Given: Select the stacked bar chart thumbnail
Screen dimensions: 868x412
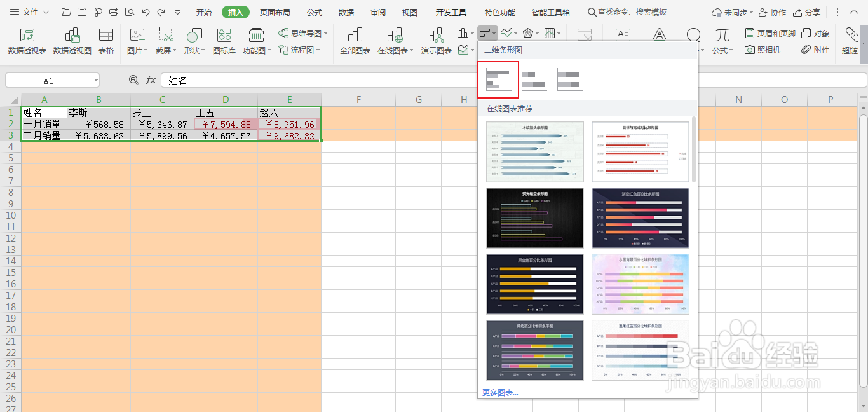Looking at the screenshot, I should coord(534,79).
